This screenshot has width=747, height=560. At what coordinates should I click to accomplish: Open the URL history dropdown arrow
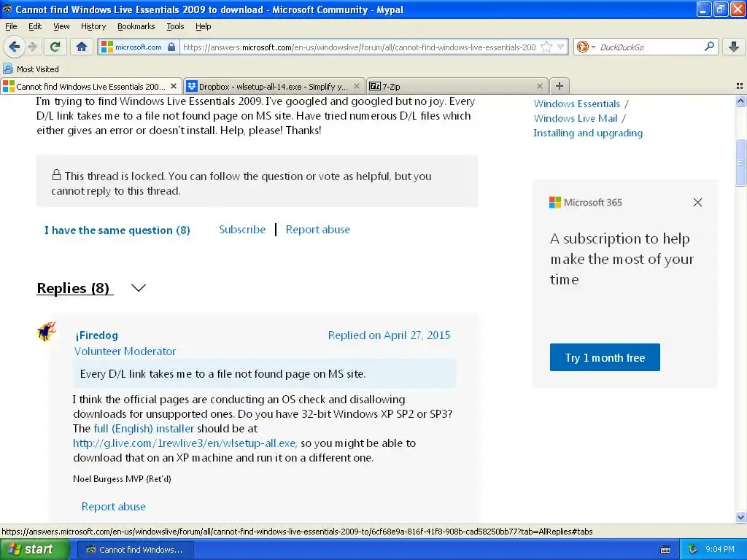click(561, 47)
